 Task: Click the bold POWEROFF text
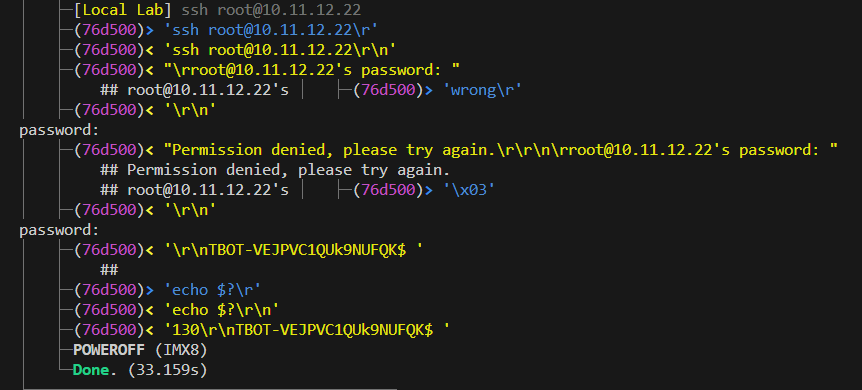coord(109,349)
